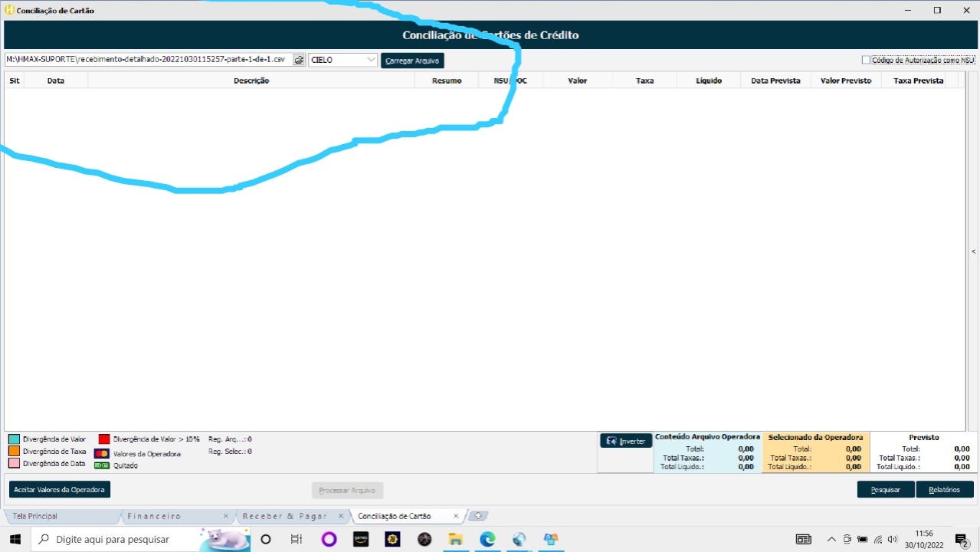Click the CSV file path input field

(147, 60)
